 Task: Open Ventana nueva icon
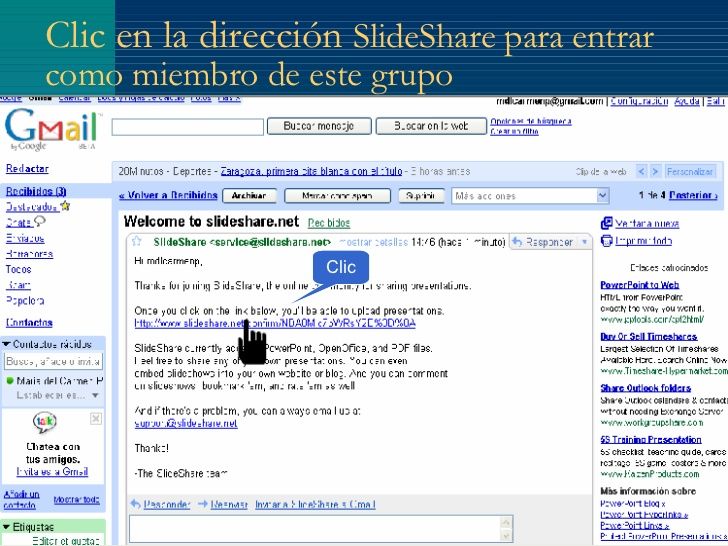tap(606, 223)
